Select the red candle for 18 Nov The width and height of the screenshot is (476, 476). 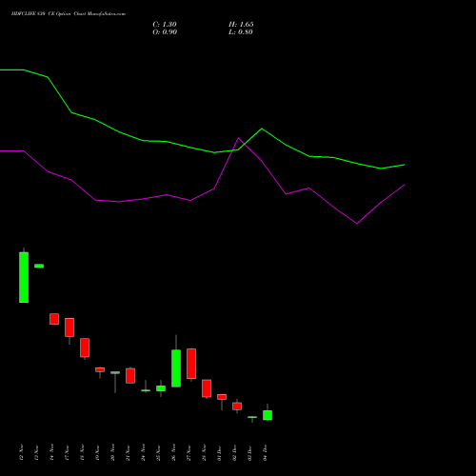point(85,347)
